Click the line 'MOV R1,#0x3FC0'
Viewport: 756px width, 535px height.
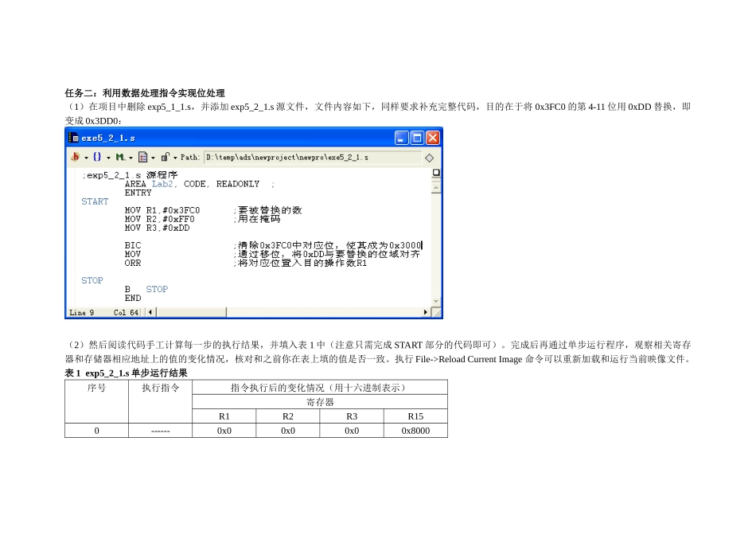click(x=162, y=210)
